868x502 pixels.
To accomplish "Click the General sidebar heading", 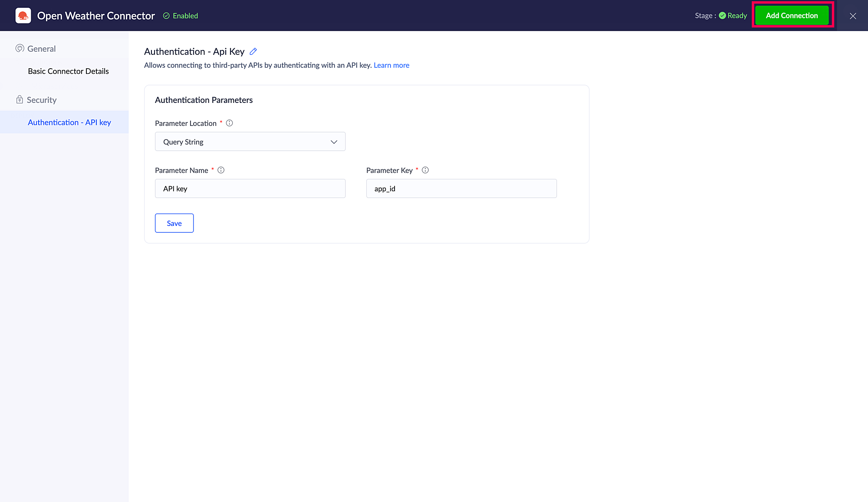I will coord(41,49).
